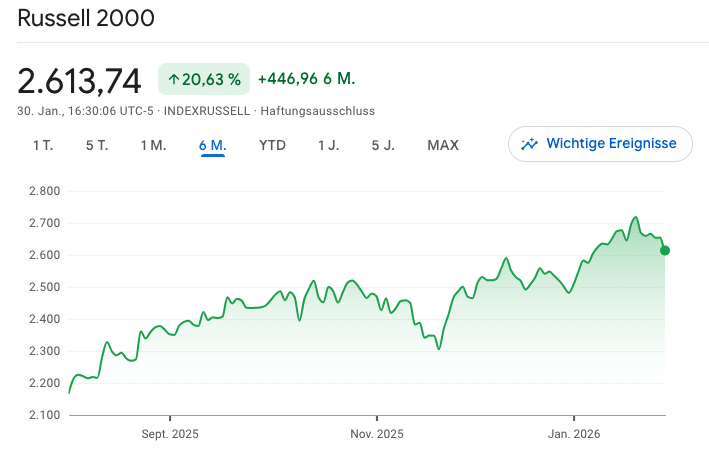709x450 pixels.
Task: Open the 5 J. range tab
Action: (x=383, y=145)
